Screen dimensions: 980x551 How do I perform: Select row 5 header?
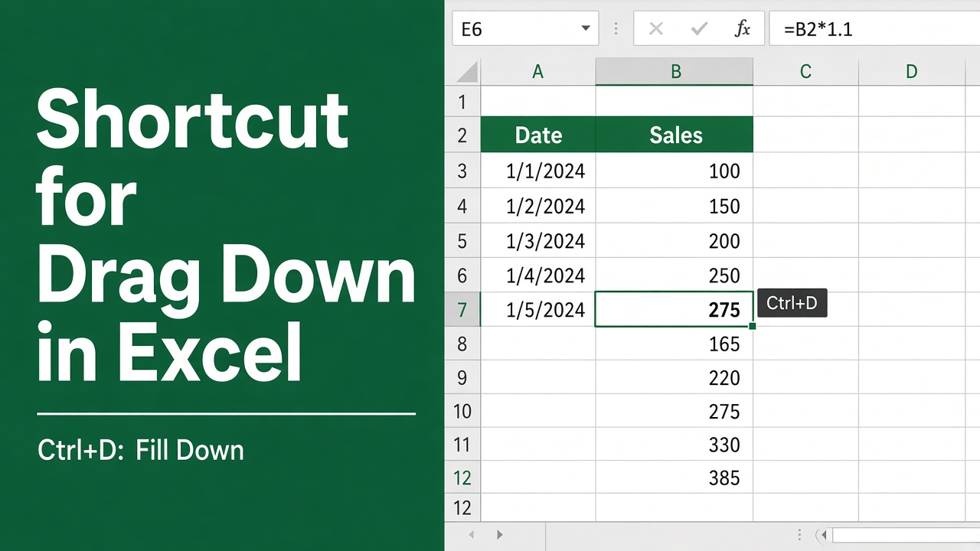pos(462,241)
